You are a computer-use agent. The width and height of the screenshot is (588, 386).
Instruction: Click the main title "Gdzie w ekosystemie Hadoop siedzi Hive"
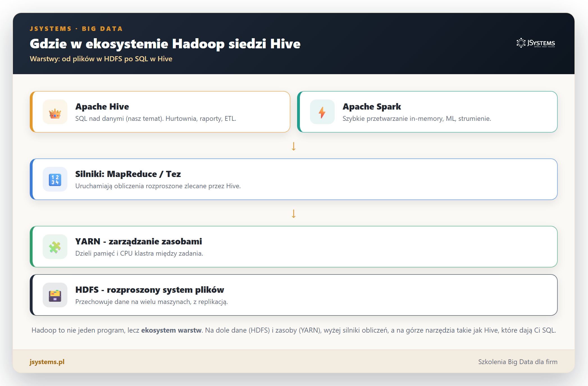click(x=165, y=44)
